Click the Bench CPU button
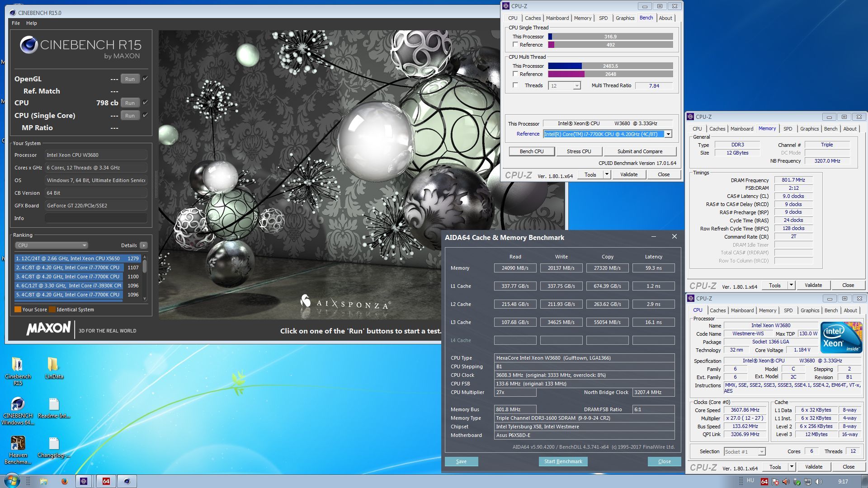The width and height of the screenshot is (868, 488). (x=532, y=151)
